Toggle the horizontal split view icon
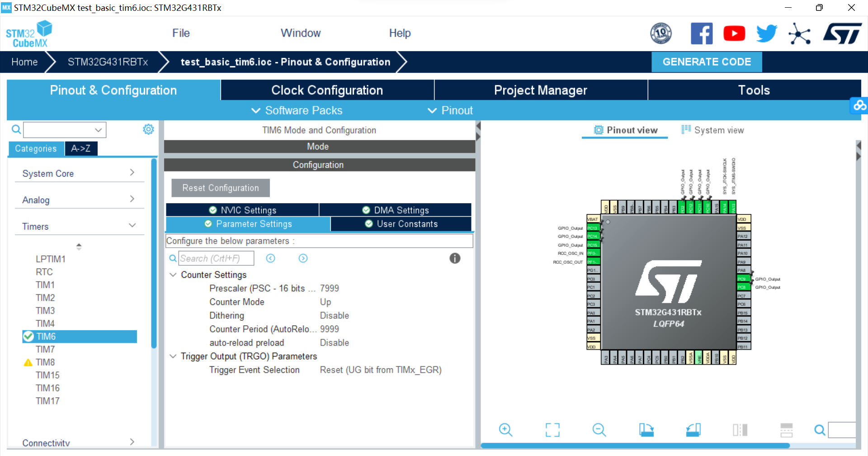Image resolution: width=868 pixels, height=456 pixels. tap(787, 430)
